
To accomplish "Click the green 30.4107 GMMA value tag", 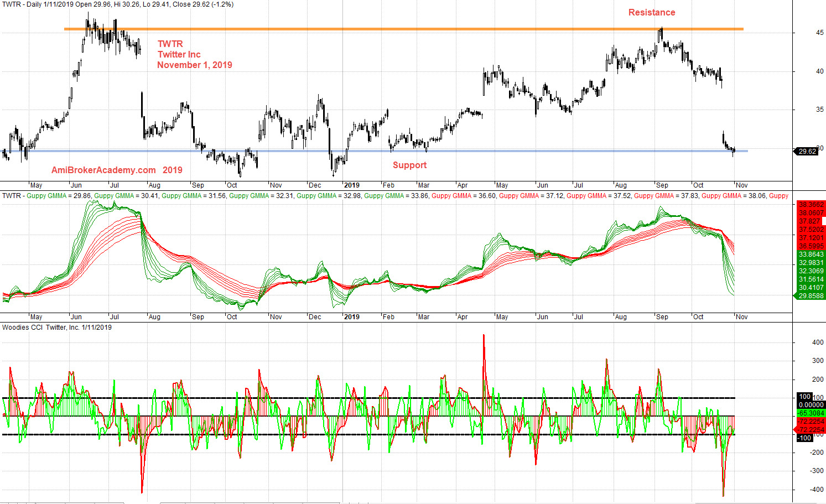I will click(811, 288).
